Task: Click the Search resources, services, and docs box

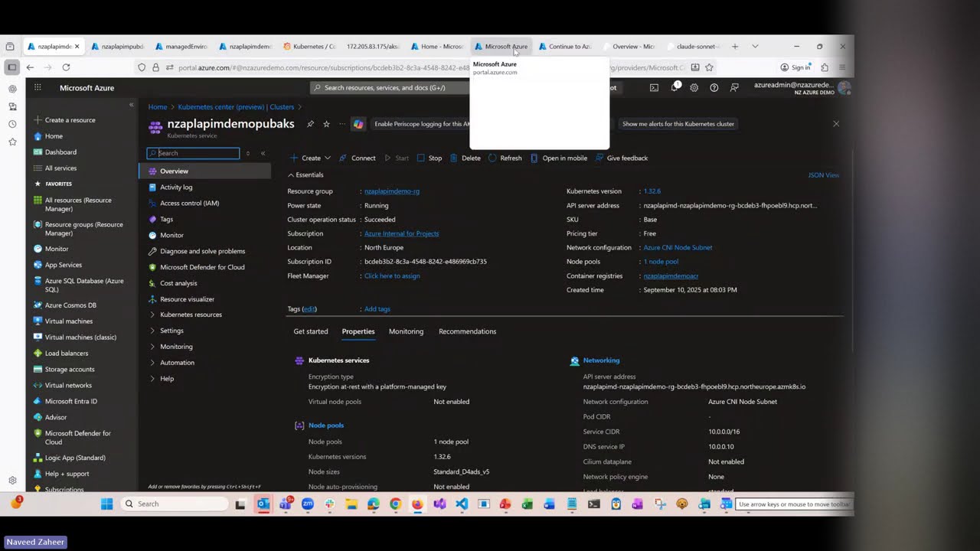Action: (389, 88)
